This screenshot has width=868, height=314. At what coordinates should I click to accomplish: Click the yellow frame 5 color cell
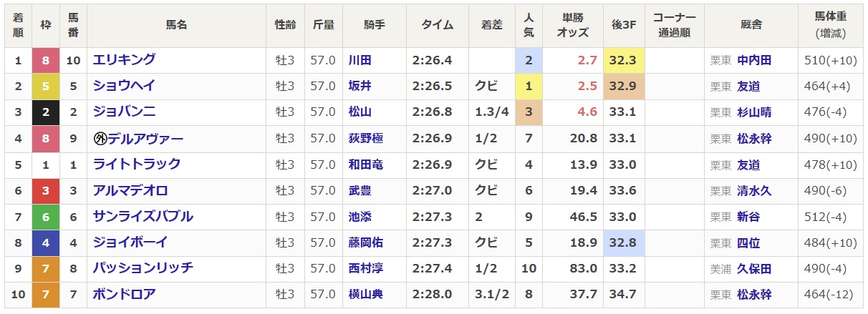tap(46, 87)
